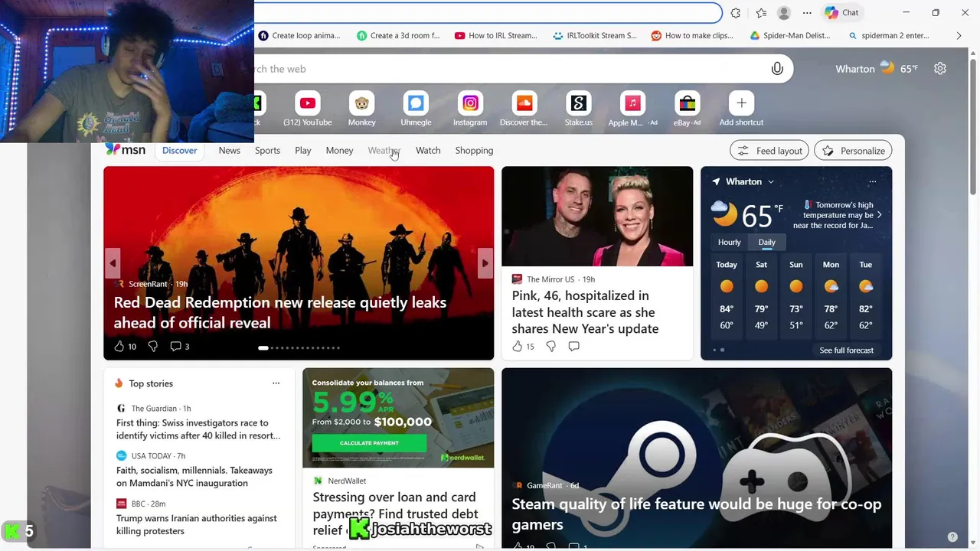The width and height of the screenshot is (980, 551).
Task: Like the Pink hospitalized article
Action: [518, 347]
